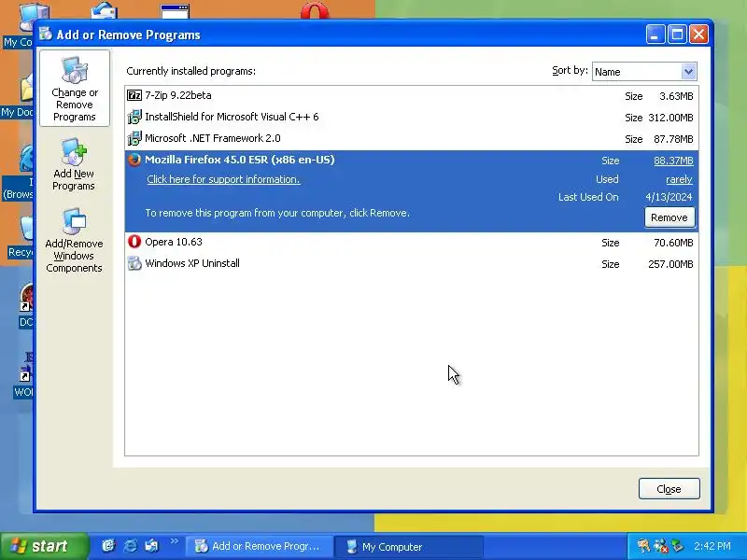This screenshot has width=747, height=560.
Task: Select InstallShield for Microsoft Visual C++ 6
Action: coord(412,118)
